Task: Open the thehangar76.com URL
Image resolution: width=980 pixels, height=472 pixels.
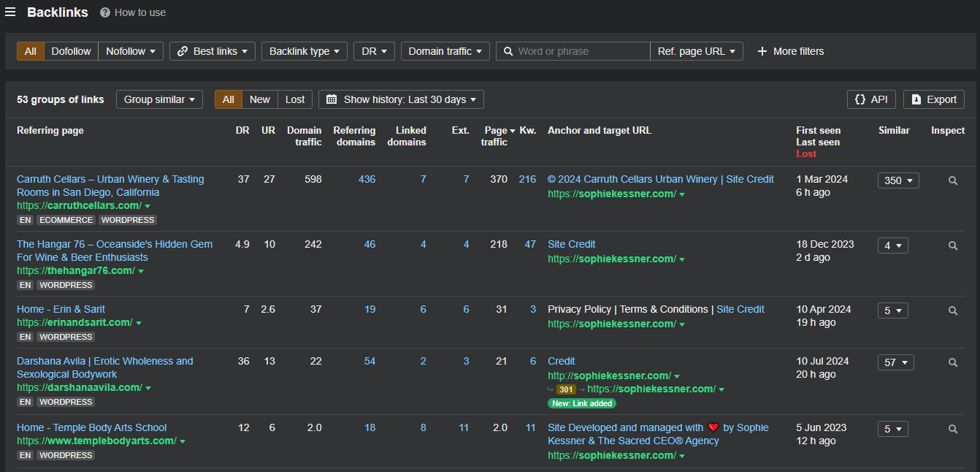Action: click(x=76, y=270)
